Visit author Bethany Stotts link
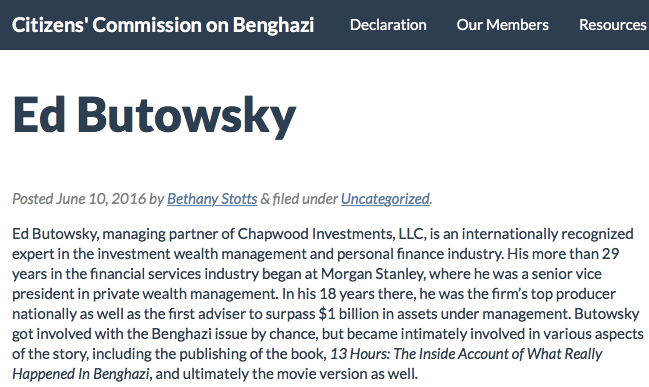Image resolution: width=649 pixels, height=387 pixels. pyautogui.click(x=212, y=199)
